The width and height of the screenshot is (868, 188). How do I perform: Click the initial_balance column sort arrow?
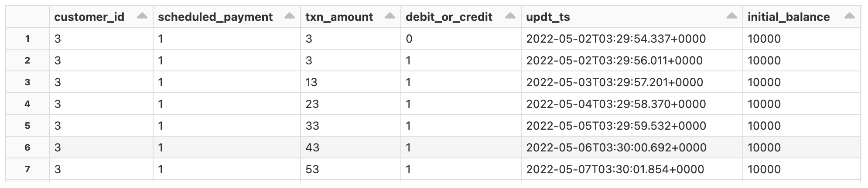point(849,16)
